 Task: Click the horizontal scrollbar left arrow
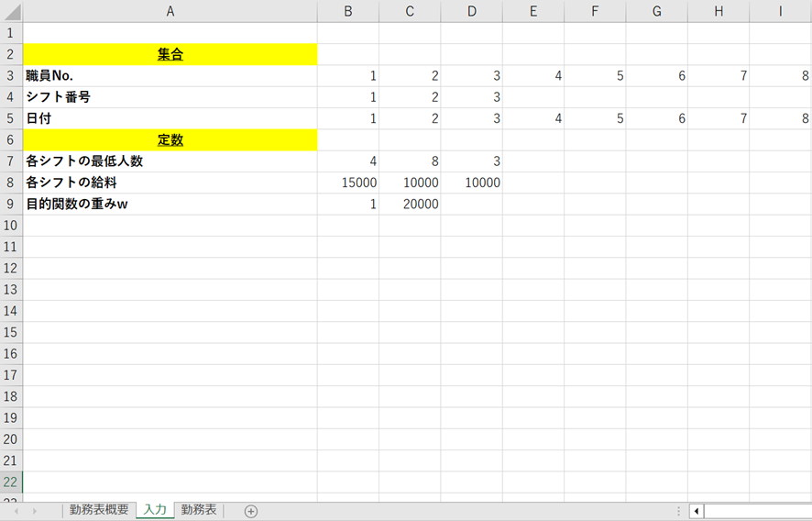pyautogui.click(x=697, y=511)
